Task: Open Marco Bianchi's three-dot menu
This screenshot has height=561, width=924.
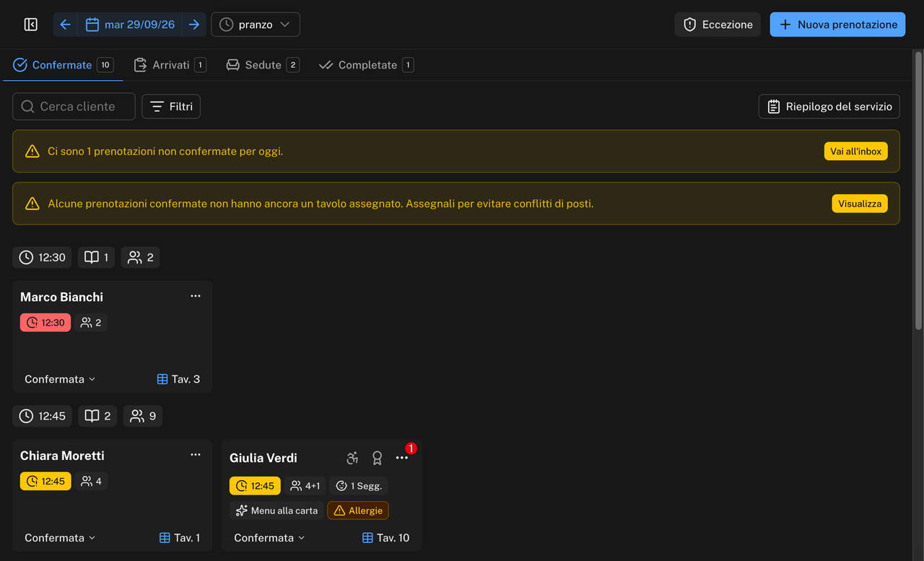Action: 196,296
